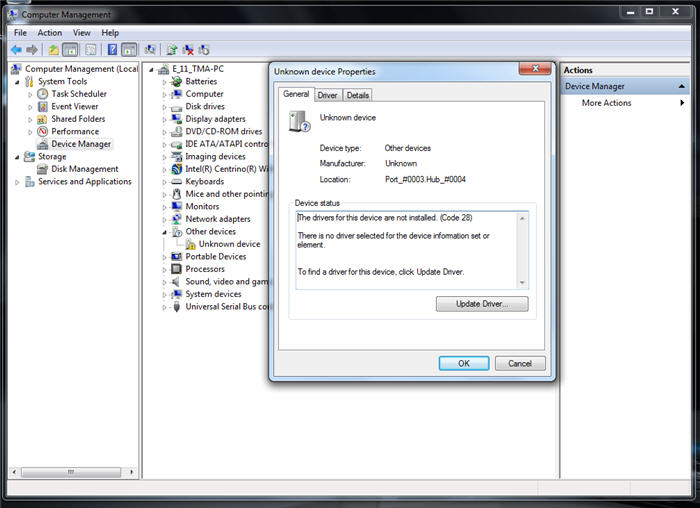Image resolution: width=700 pixels, height=508 pixels.
Task: Click the Disable device toolbar icon
Action: coord(204,50)
